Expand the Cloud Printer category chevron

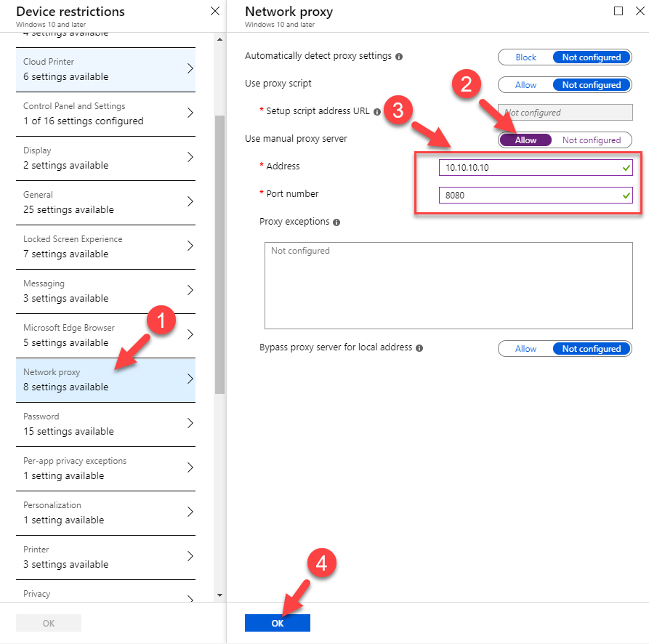pyautogui.click(x=190, y=68)
